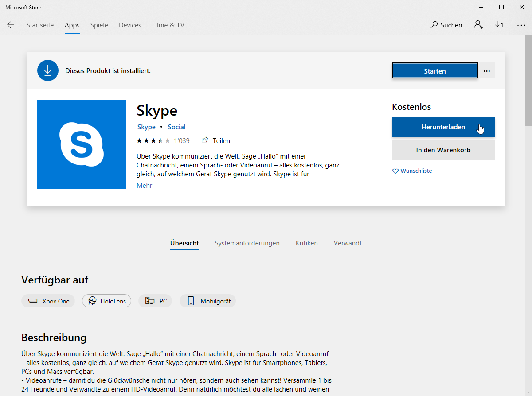Viewport: 532px width, 396px height.
Task: Open the Skype publisher link
Action: [x=146, y=127]
